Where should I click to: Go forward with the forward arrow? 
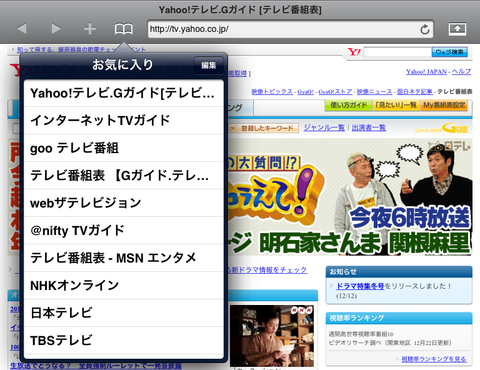tap(56, 29)
